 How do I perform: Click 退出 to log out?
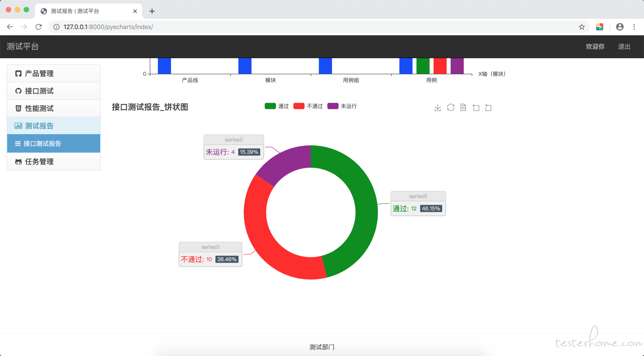(x=624, y=47)
